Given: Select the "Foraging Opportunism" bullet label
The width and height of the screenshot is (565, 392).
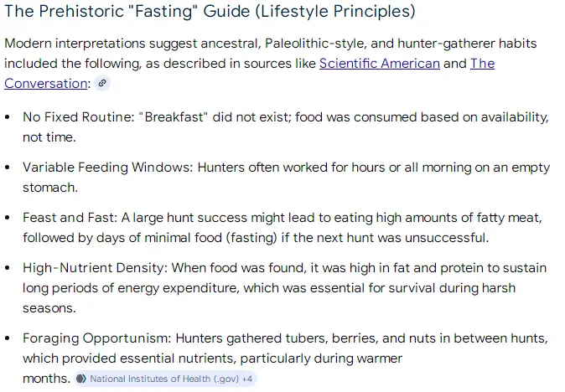Looking at the screenshot, I should [97, 338].
